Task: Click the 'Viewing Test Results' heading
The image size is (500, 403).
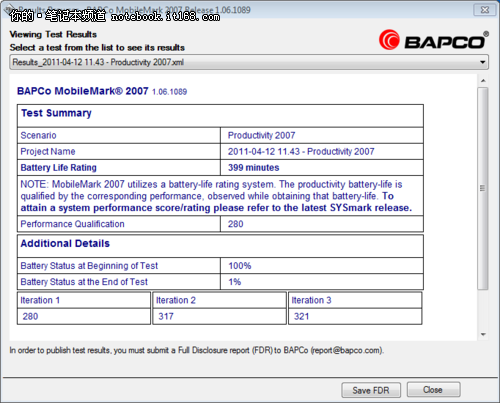Action: [53, 34]
